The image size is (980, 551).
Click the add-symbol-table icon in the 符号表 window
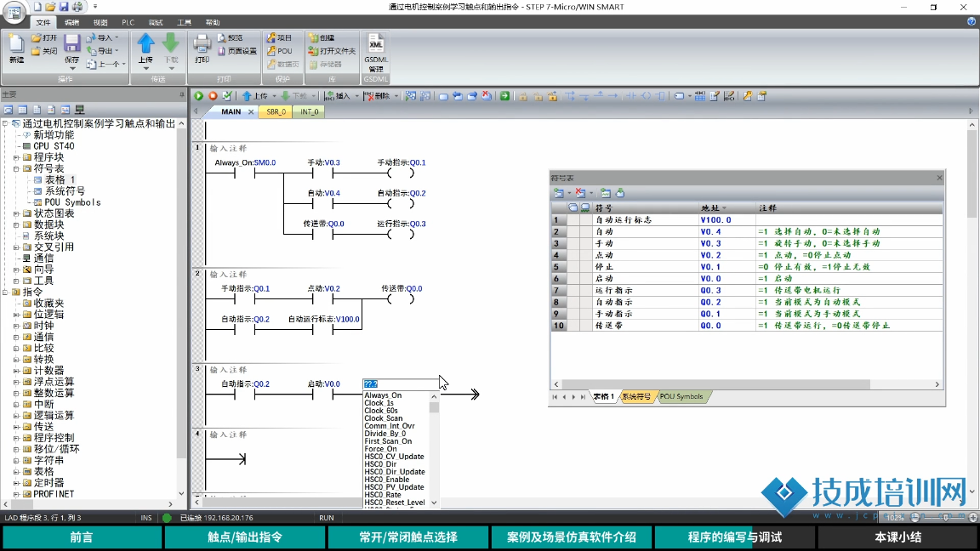pyautogui.click(x=559, y=193)
